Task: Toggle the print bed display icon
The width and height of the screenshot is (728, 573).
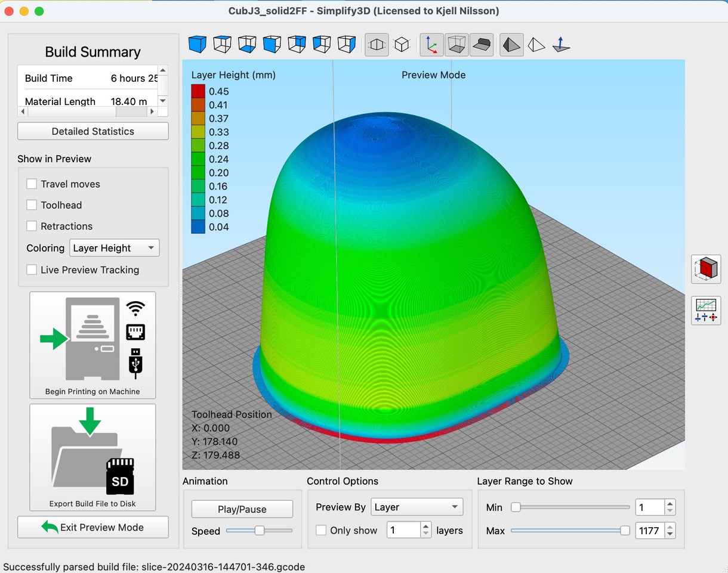Action: click(482, 45)
